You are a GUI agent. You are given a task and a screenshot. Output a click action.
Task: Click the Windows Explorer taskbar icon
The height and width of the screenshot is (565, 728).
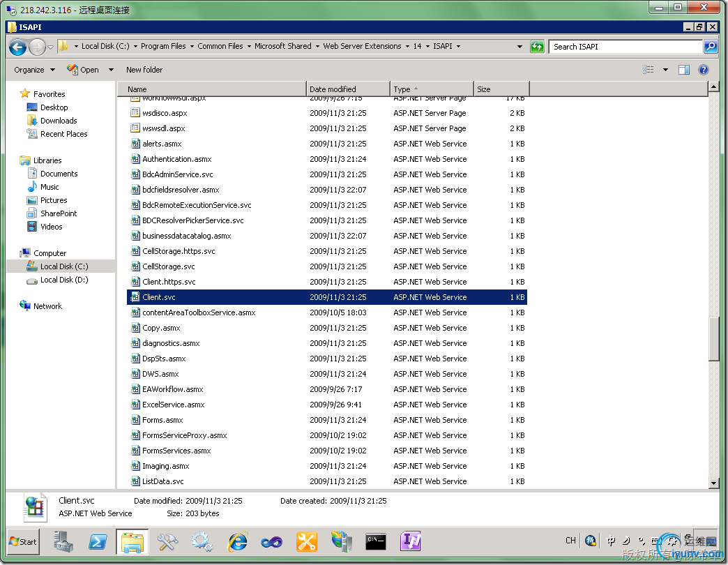[x=132, y=542]
